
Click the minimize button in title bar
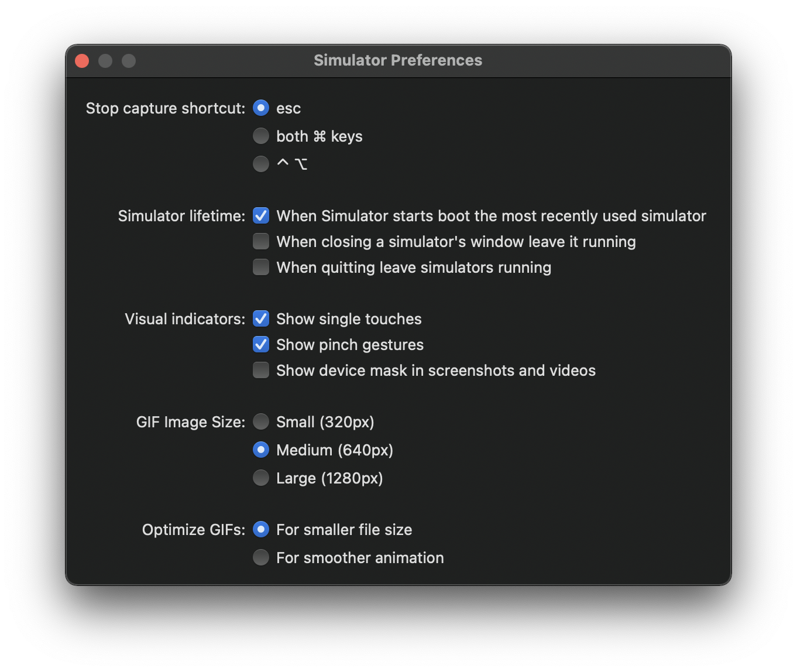(x=105, y=61)
